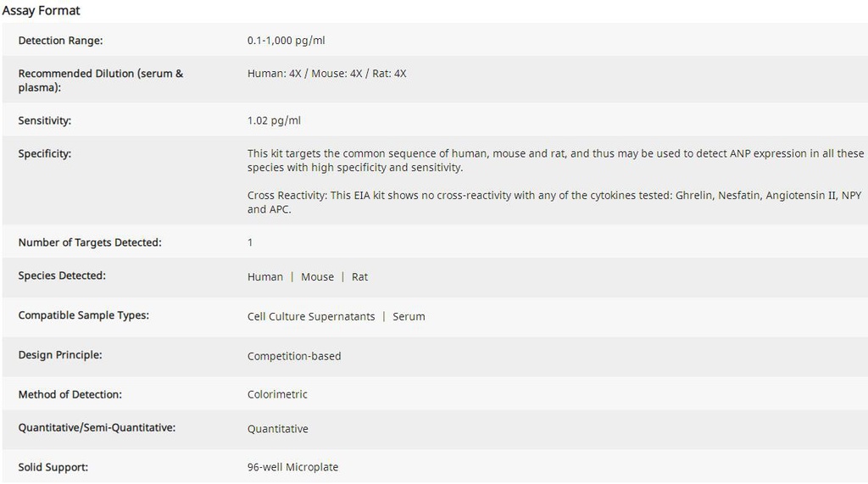868x484 pixels.
Task: Click the Cross Reactivity paragraph
Action: pos(554,202)
